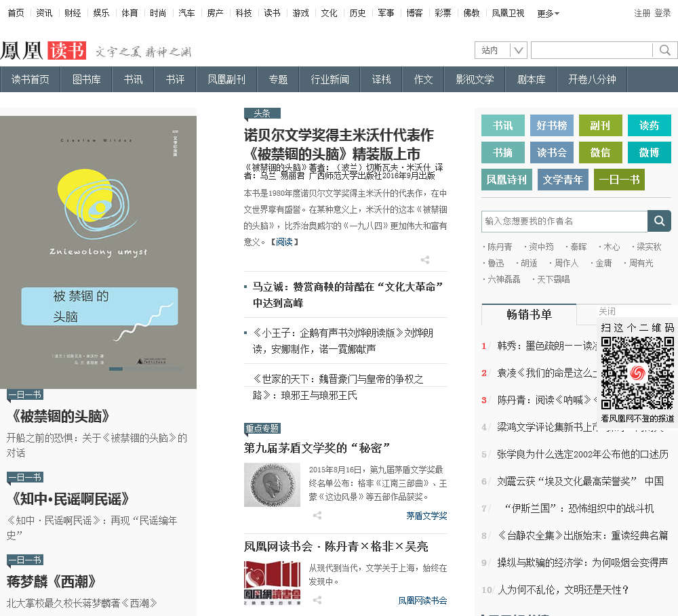Click the blue 茅盾文学奖 tag link
This screenshot has height=616, width=678.
click(x=426, y=515)
